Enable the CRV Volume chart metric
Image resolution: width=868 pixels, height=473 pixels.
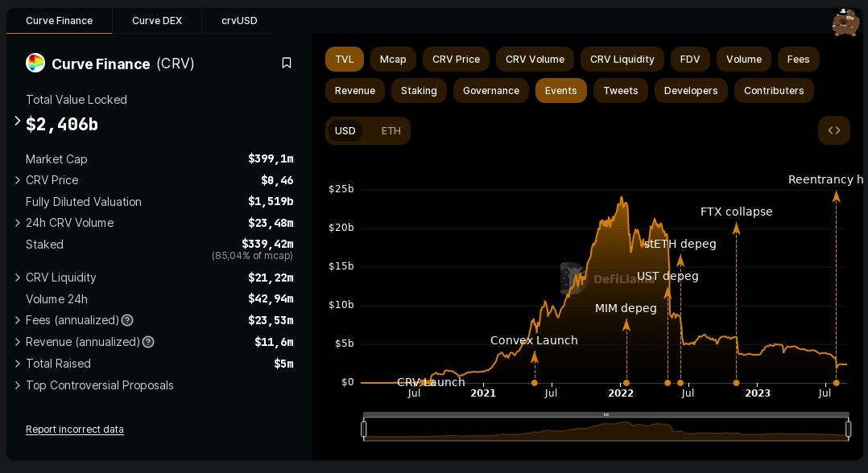[x=535, y=60]
